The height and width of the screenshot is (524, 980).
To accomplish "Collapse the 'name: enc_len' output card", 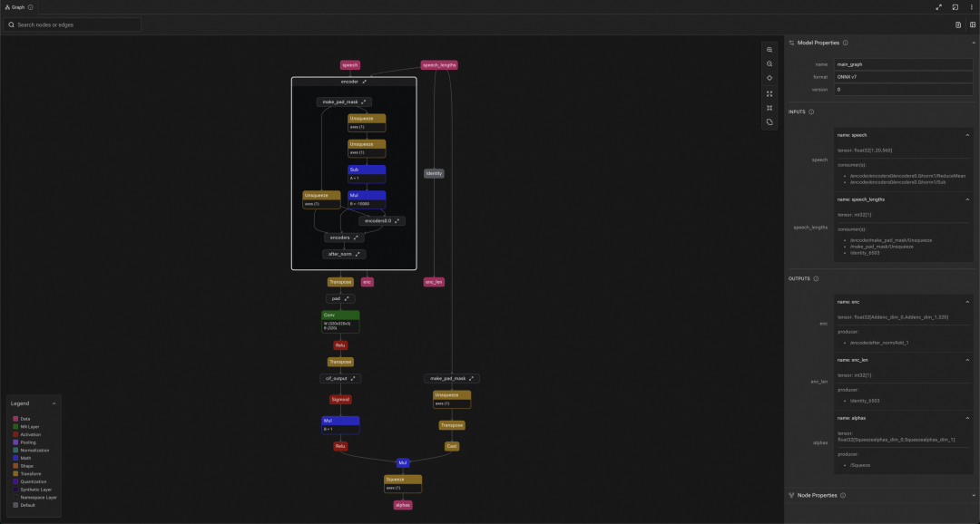I will tap(967, 361).
